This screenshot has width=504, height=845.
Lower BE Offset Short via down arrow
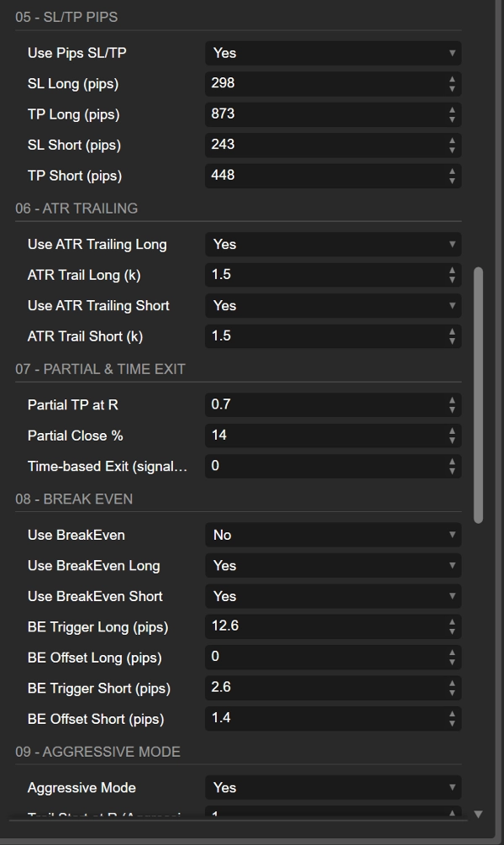pyautogui.click(x=450, y=723)
